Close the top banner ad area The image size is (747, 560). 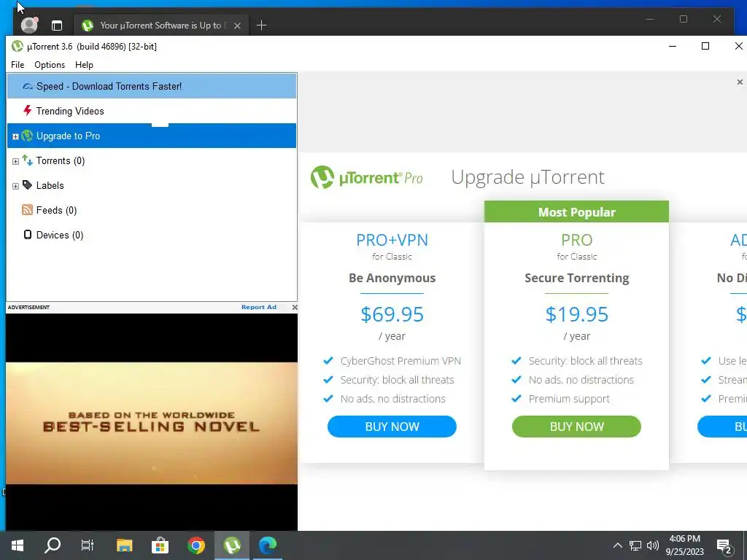(740, 82)
